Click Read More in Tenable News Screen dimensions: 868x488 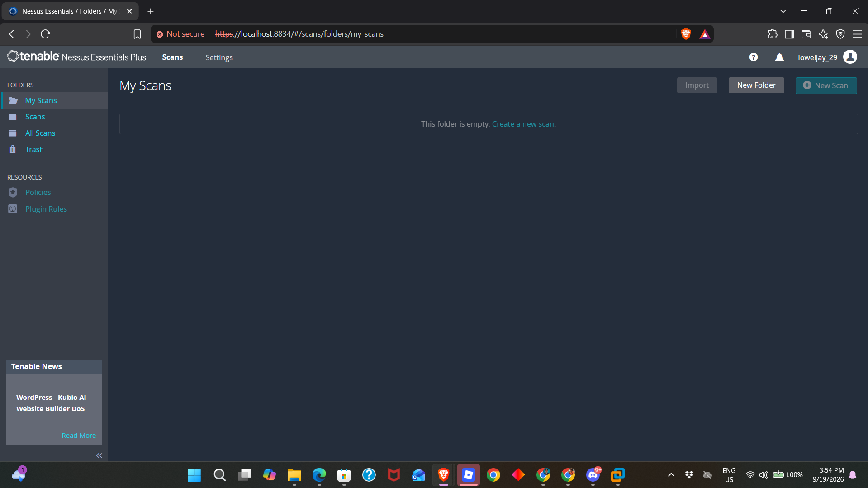pyautogui.click(x=79, y=436)
